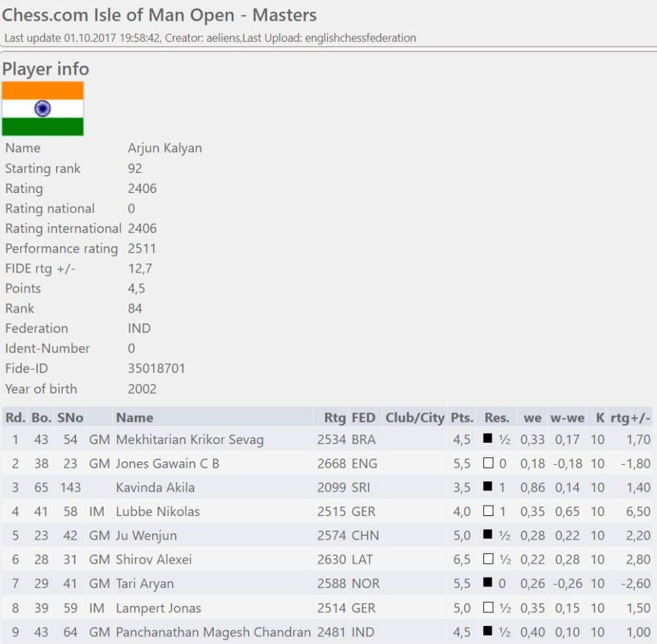Click the Name column header

[134, 417]
